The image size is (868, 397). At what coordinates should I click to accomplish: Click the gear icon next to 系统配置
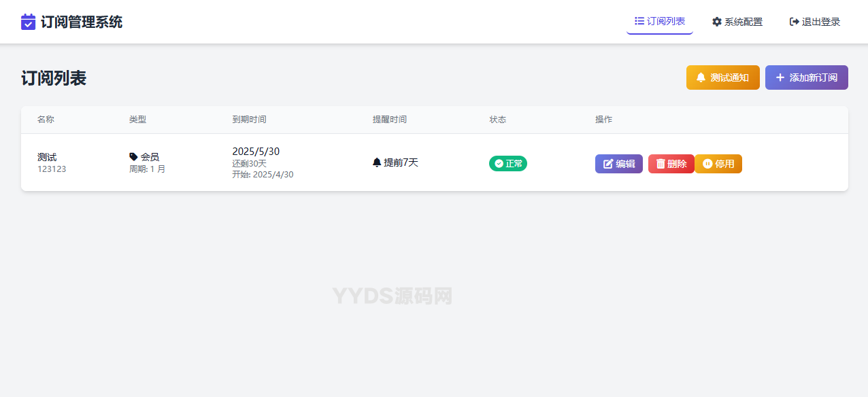(716, 21)
